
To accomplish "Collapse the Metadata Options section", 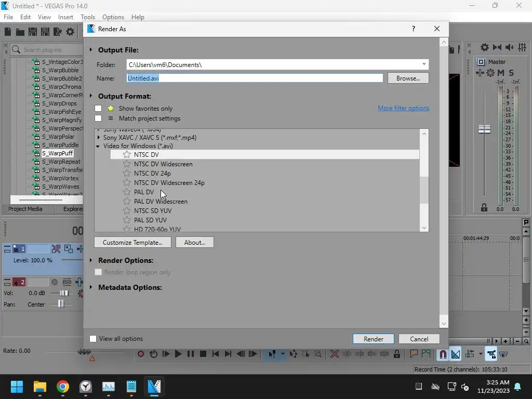I will 91,287.
